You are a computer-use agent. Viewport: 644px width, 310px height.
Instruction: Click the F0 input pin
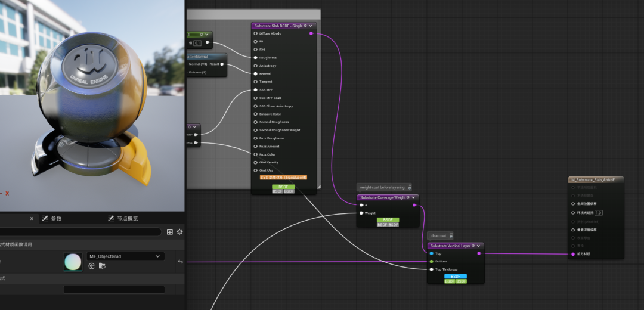pyautogui.click(x=256, y=42)
